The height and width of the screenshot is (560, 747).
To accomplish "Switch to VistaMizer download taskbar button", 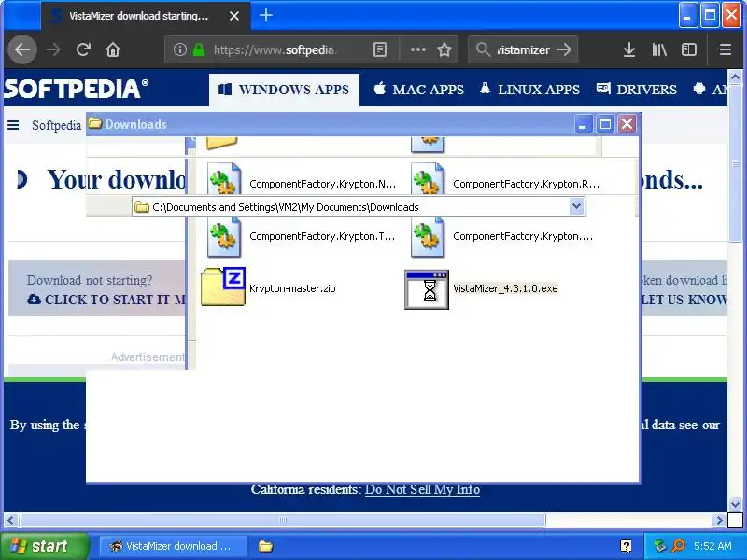I will tap(174, 546).
